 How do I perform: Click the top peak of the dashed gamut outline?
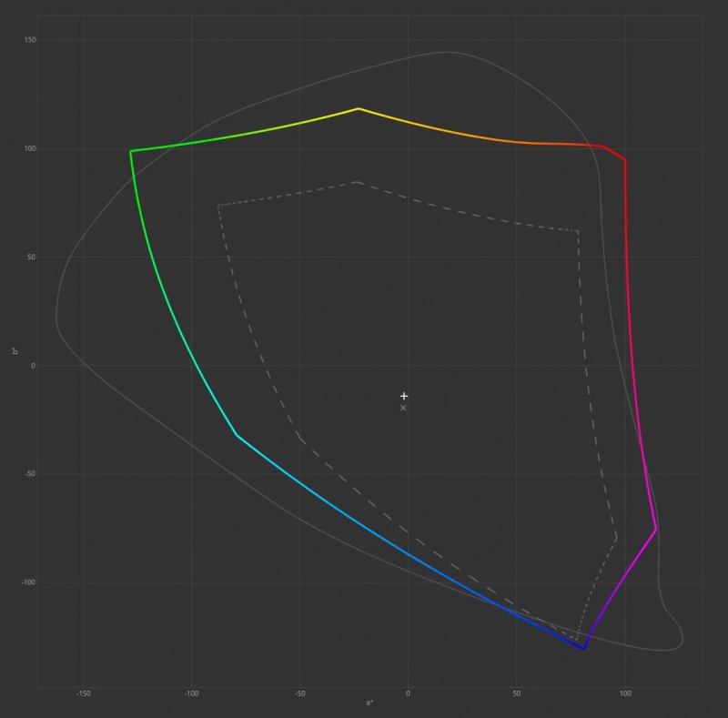point(357,182)
